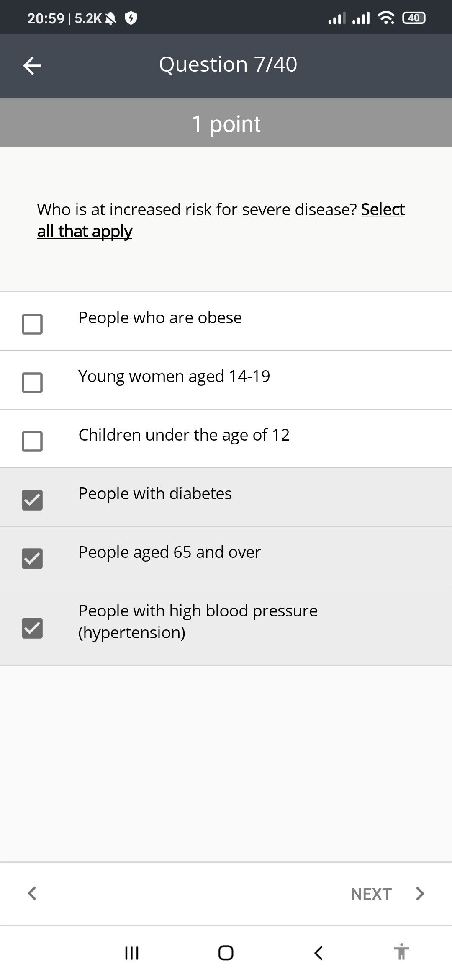This screenshot has width=452, height=980.
Task: Tap the back arrow in header
Action: pos(32,66)
